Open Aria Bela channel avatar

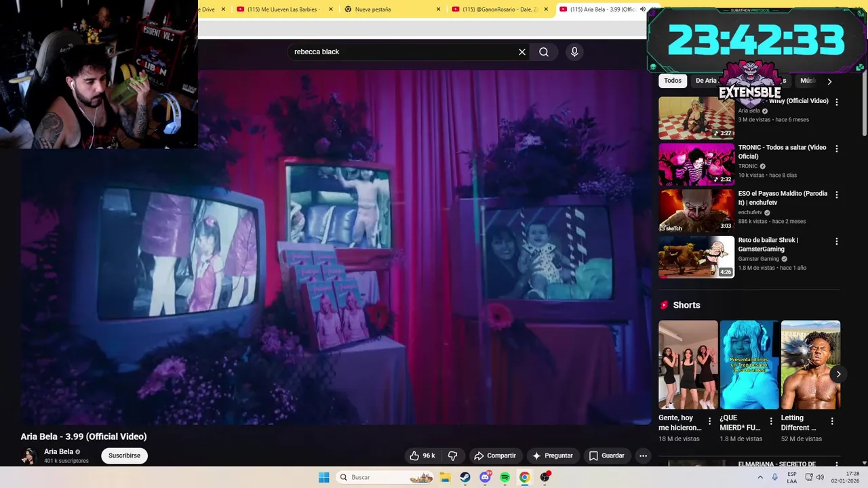(x=28, y=455)
